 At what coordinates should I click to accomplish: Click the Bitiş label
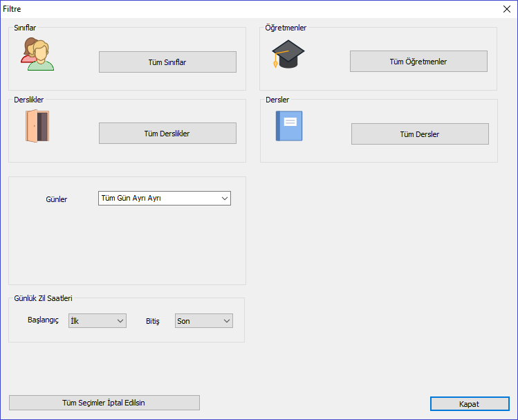pyautogui.click(x=153, y=321)
